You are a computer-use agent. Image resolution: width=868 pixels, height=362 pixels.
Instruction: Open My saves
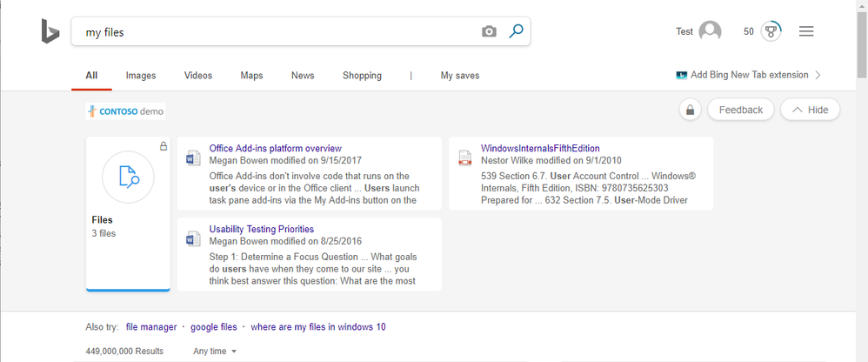pyautogui.click(x=460, y=76)
